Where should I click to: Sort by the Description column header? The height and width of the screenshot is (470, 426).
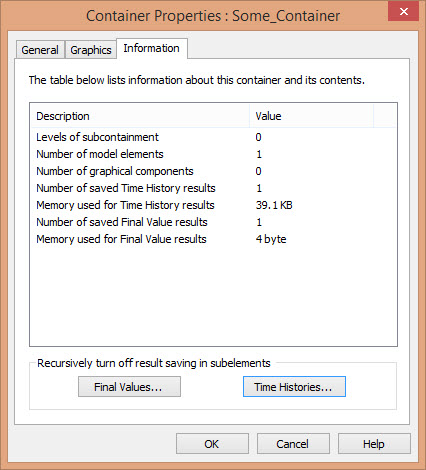click(x=140, y=116)
